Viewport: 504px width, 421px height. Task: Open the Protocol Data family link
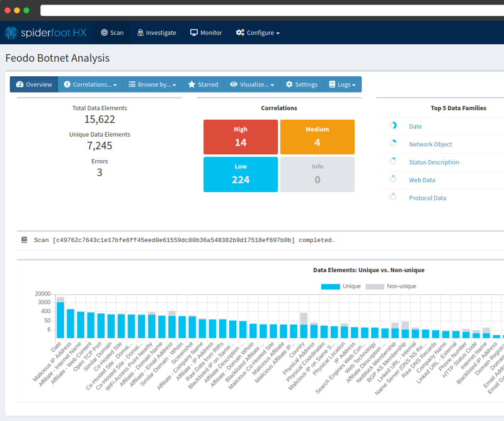(428, 198)
